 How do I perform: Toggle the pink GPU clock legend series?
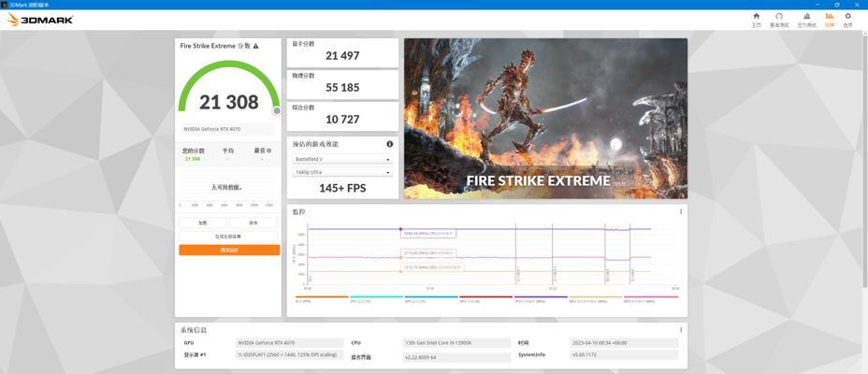click(x=650, y=299)
